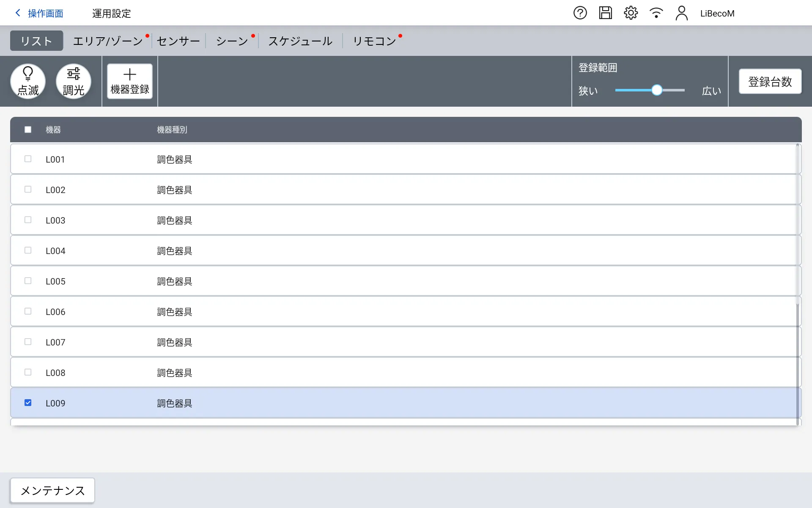Open the user account profile icon
812x508 pixels.
pos(681,13)
